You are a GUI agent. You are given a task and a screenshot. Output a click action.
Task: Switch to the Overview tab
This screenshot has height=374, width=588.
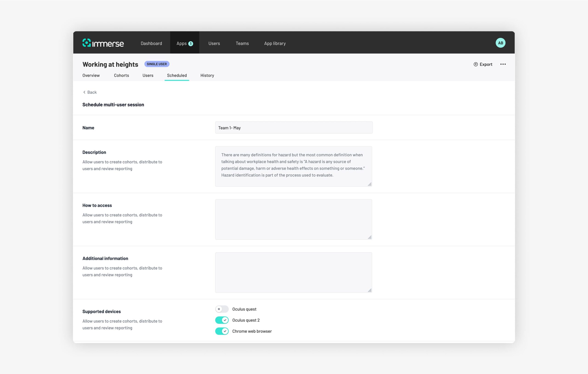point(91,75)
